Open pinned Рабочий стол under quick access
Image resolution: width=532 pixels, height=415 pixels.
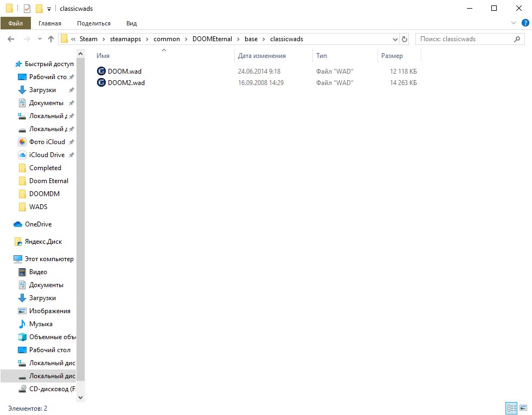pos(48,77)
